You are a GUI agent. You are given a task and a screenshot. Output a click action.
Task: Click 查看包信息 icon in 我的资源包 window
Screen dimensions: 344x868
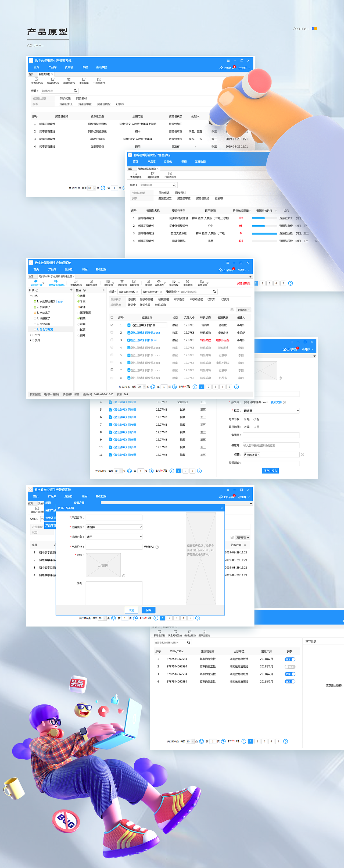coord(36,79)
